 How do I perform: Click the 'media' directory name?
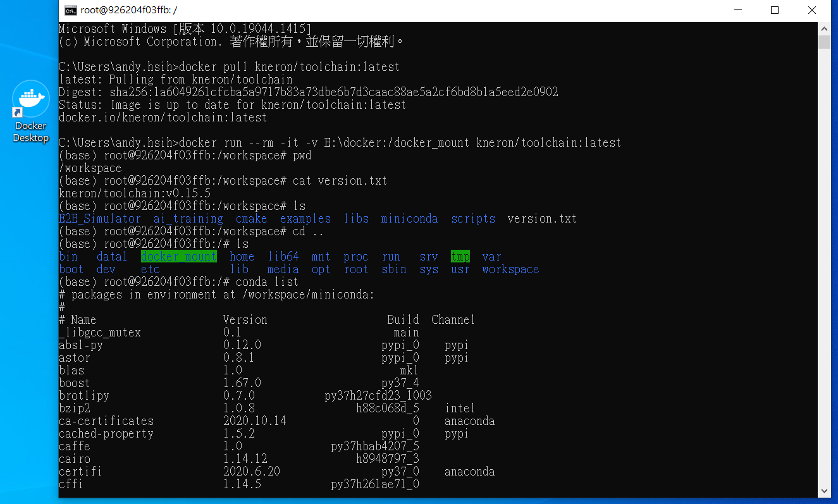point(283,269)
